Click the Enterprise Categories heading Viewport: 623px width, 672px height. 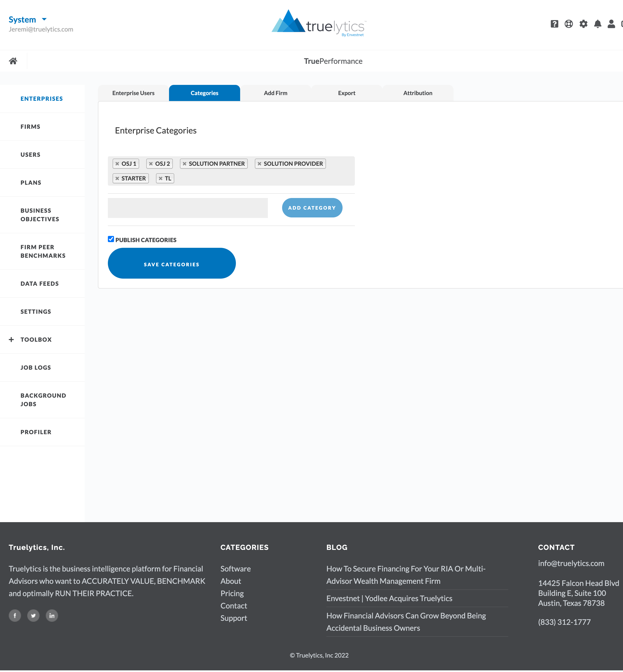click(x=156, y=130)
